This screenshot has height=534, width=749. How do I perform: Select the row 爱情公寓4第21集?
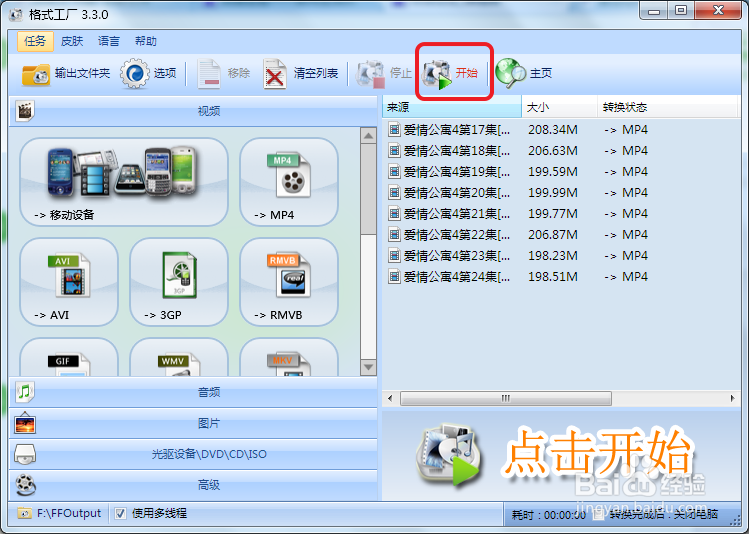[x=562, y=214]
